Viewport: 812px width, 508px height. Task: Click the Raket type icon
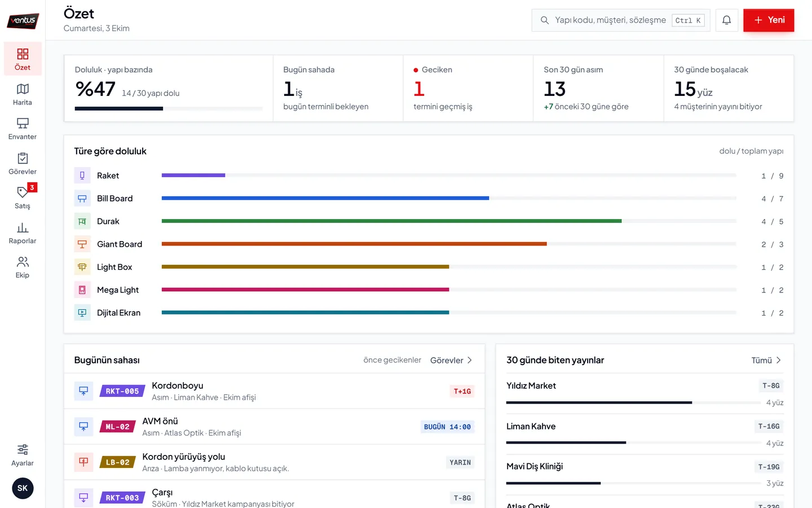pos(82,176)
